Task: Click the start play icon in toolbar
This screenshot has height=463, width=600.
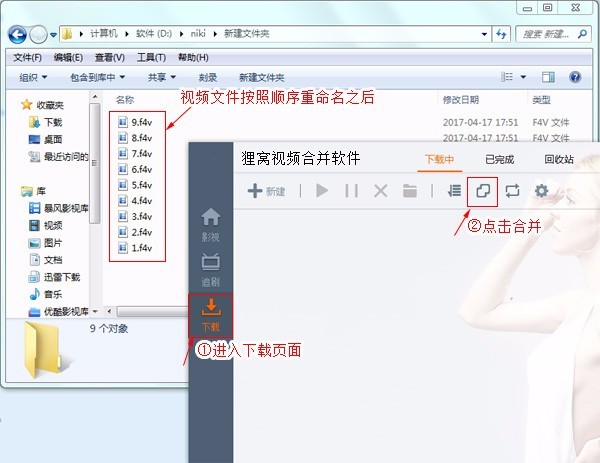Action: [x=322, y=191]
